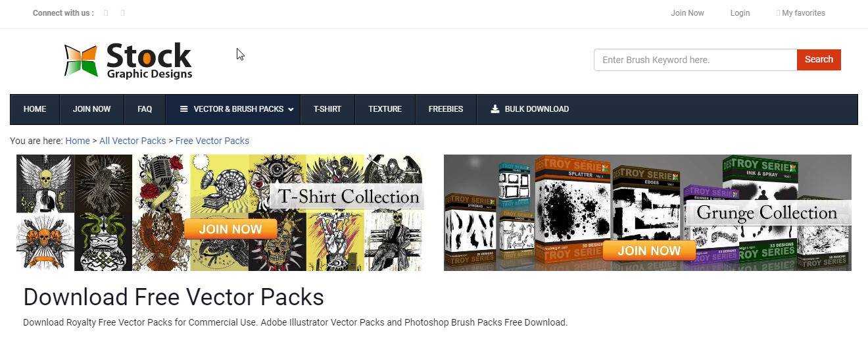Click the Home breadcrumb link
This screenshot has width=868, height=342.
point(78,141)
